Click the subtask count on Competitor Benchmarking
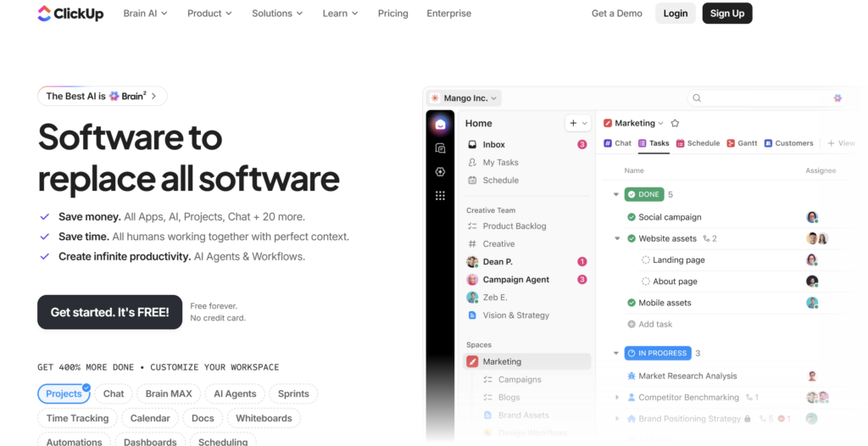868x446 pixels. 752,397
